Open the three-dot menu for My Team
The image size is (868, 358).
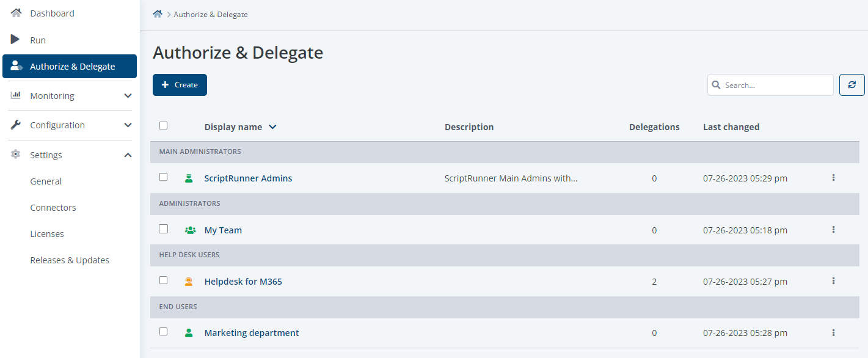click(833, 230)
